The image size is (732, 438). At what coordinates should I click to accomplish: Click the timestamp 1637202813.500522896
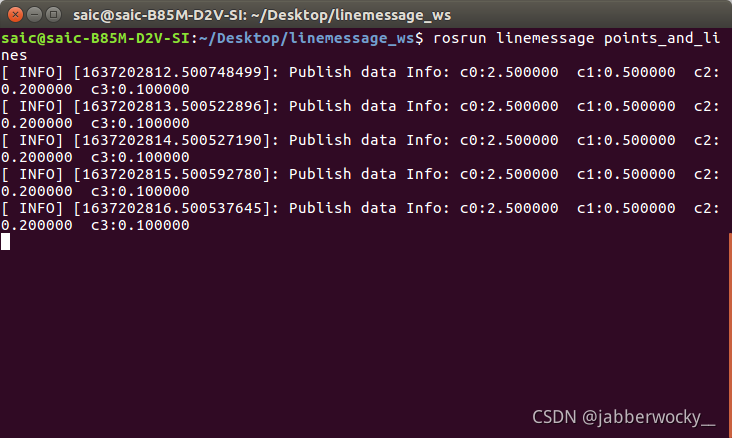coord(172,106)
